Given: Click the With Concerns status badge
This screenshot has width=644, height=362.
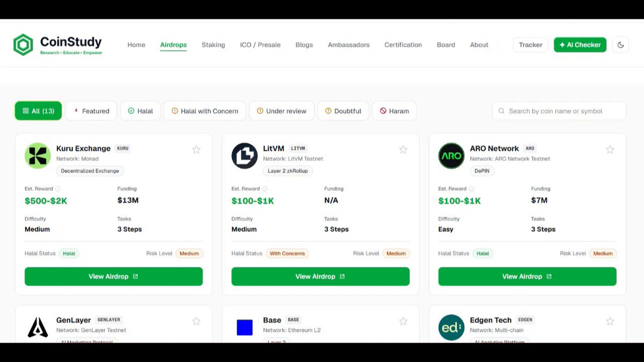Looking at the screenshot, I should (287, 254).
